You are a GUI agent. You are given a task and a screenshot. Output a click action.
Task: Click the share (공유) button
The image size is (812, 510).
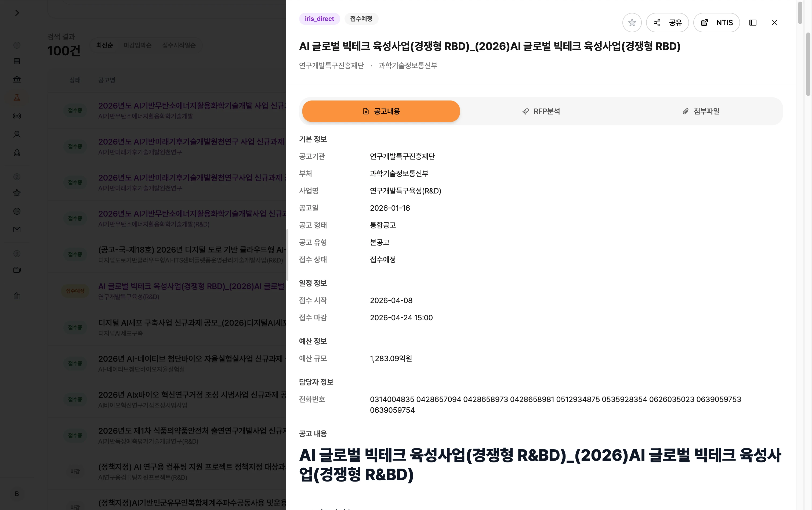667,23
